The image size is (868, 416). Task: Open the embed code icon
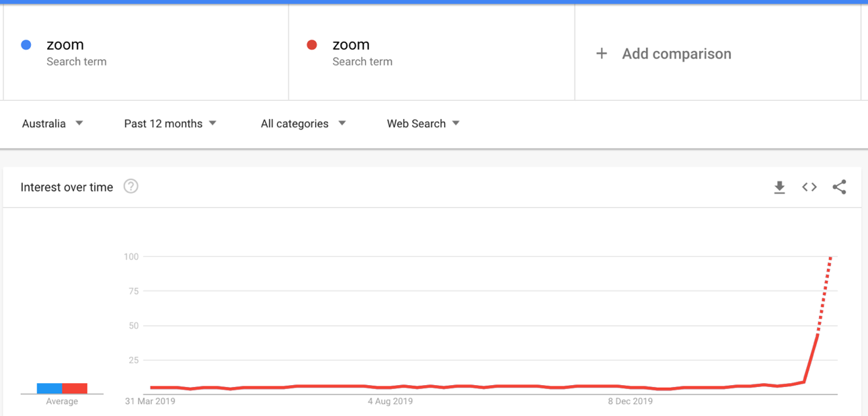click(810, 187)
